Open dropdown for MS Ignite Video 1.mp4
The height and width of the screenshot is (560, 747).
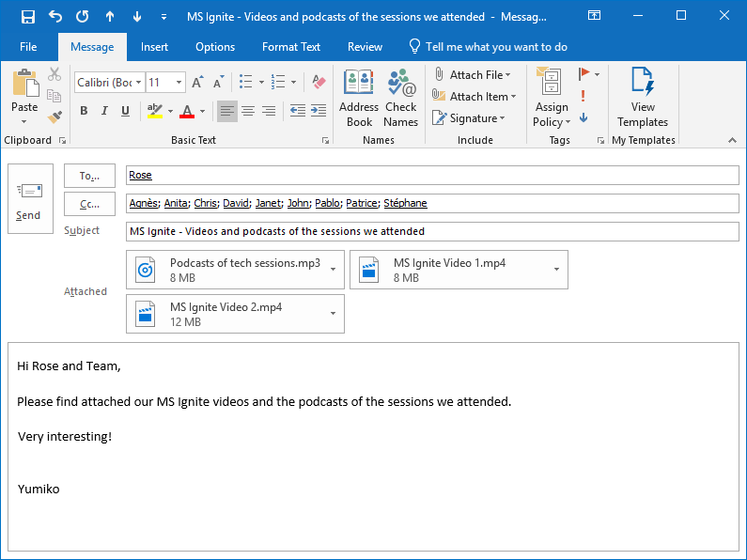pyautogui.click(x=556, y=270)
